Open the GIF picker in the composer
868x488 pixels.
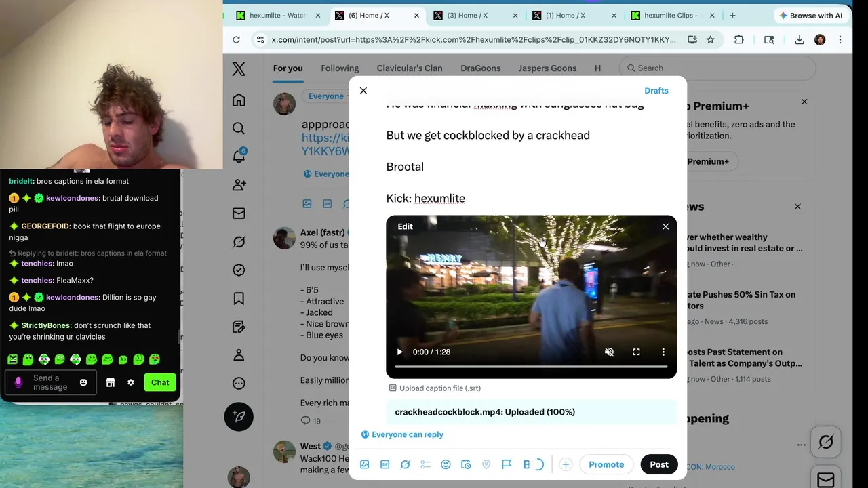[x=385, y=464]
